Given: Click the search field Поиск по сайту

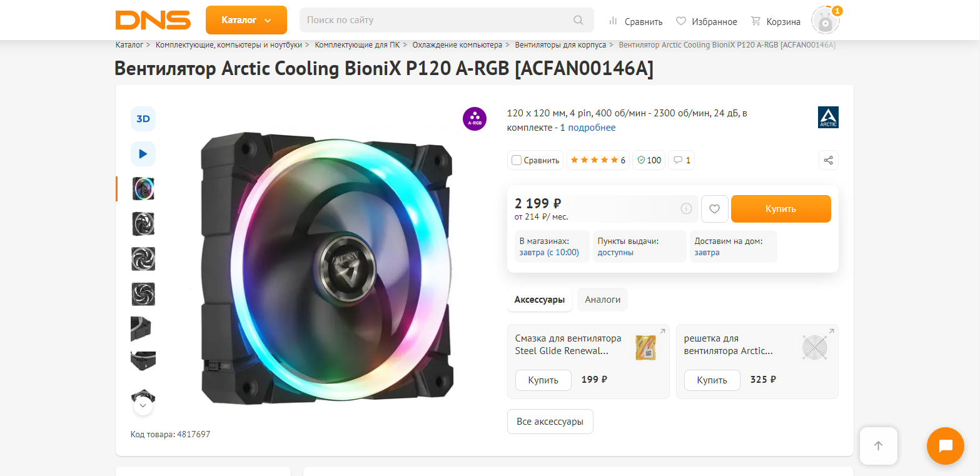Looking at the screenshot, I should (x=438, y=20).
